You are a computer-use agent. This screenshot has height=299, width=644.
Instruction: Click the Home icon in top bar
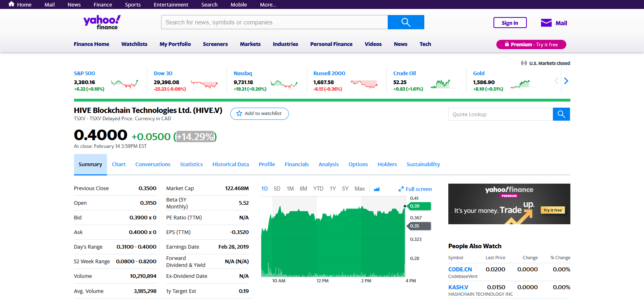[11, 4]
